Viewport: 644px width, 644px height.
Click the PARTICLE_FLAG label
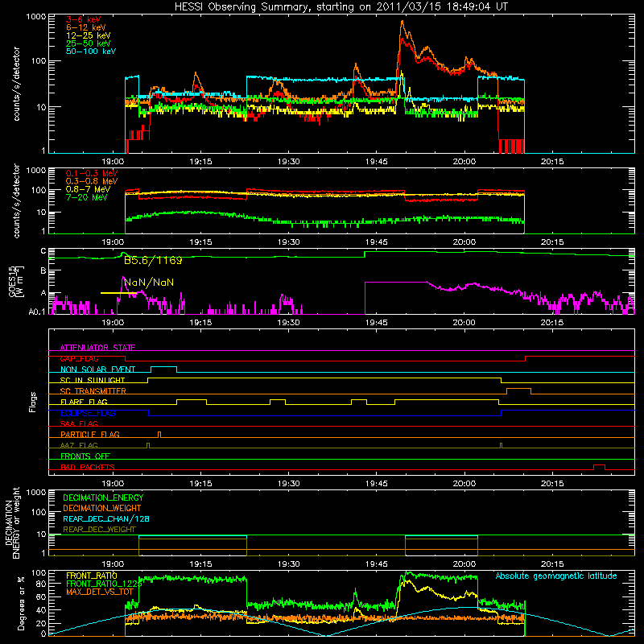coord(90,434)
